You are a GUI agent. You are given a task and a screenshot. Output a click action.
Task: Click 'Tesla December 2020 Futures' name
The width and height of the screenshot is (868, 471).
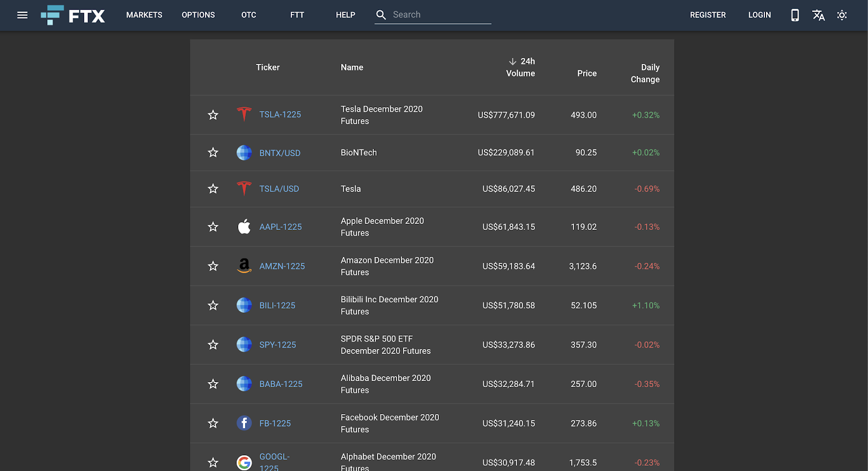[382, 115]
